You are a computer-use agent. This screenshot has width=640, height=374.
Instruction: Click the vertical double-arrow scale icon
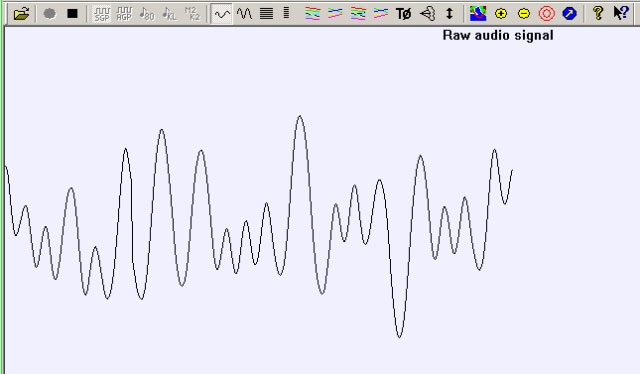pyautogui.click(x=449, y=14)
